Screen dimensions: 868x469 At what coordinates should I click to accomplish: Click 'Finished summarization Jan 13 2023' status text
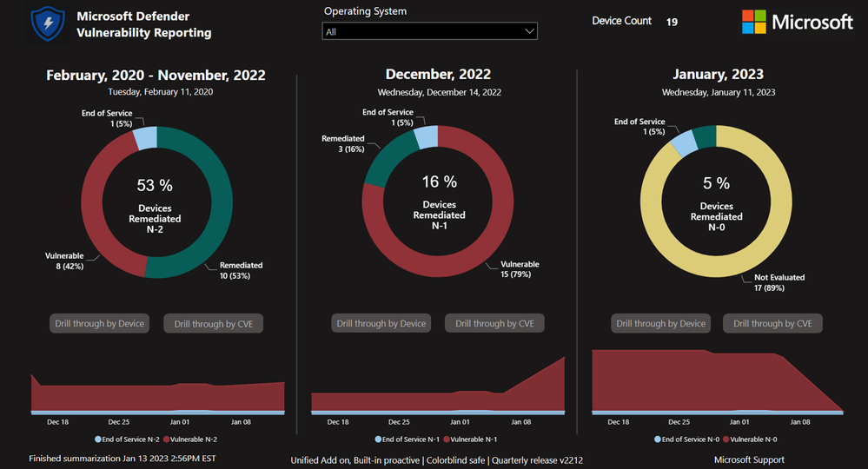click(x=123, y=459)
